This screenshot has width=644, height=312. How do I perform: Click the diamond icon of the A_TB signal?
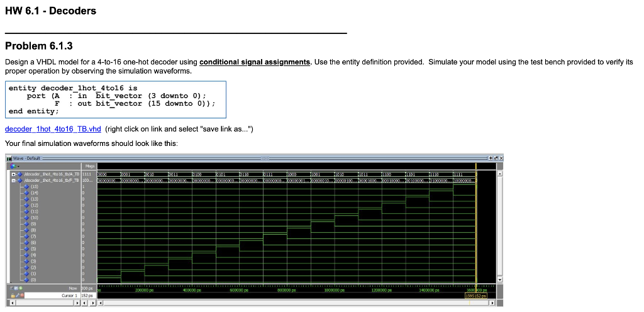pos(19,174)
